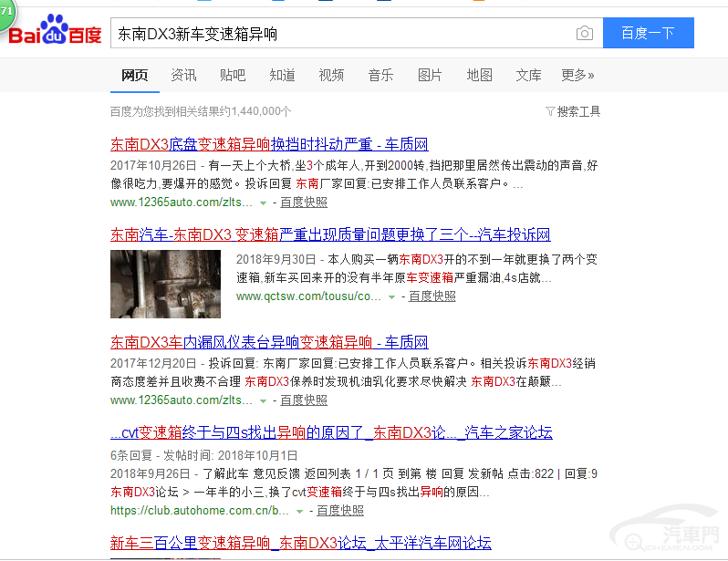Click the snippet date 2017年12月20日

pos(153,363)
